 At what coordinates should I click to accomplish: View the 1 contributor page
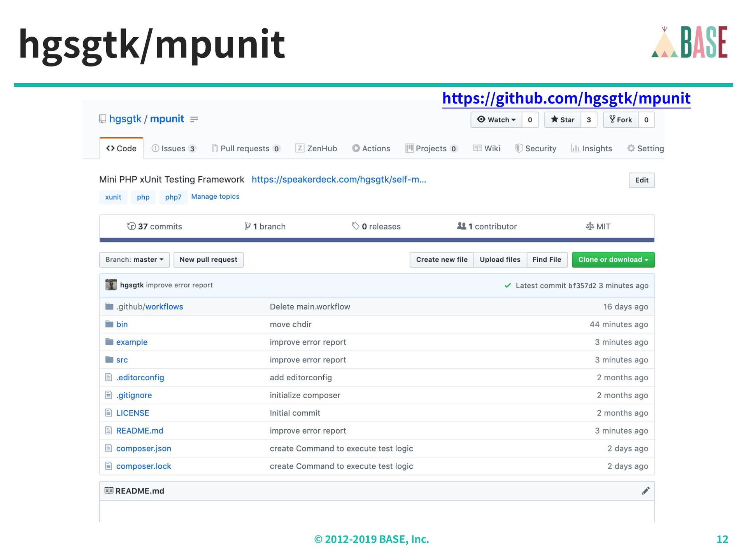point(487,226)
